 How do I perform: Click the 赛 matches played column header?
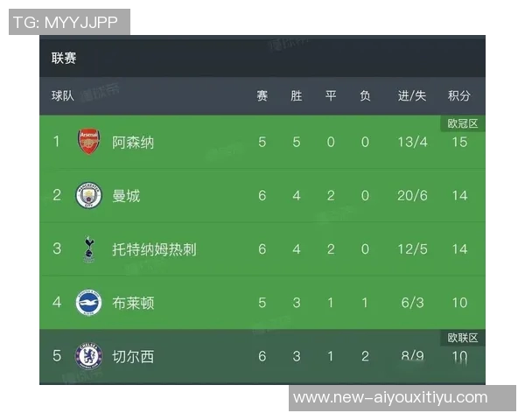click(x=262, y=95)
